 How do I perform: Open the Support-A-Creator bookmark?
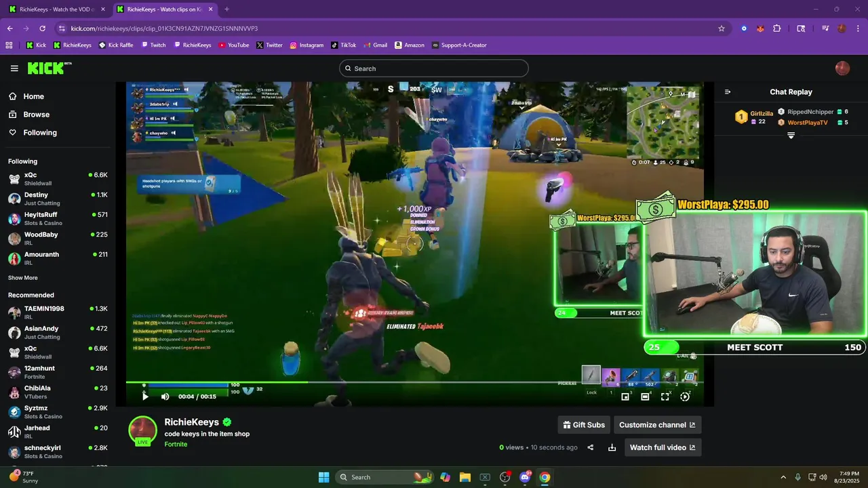(459, 45)
